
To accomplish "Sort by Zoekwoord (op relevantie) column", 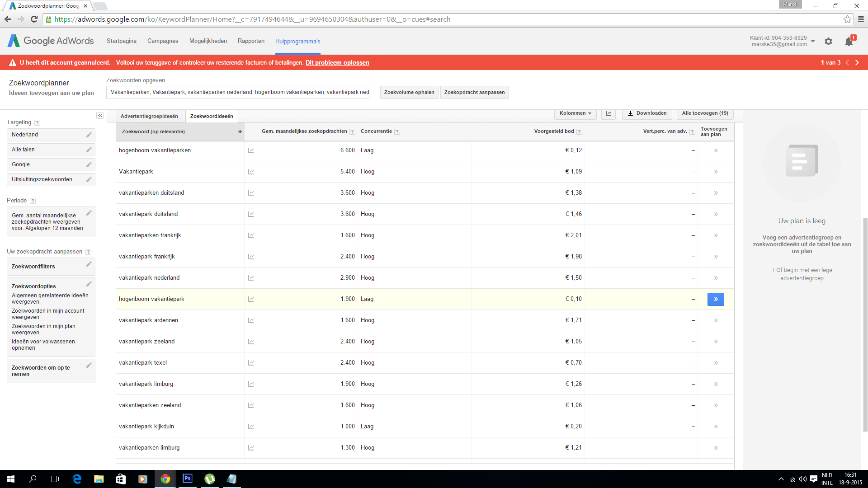I will click(x=180, y=131).
